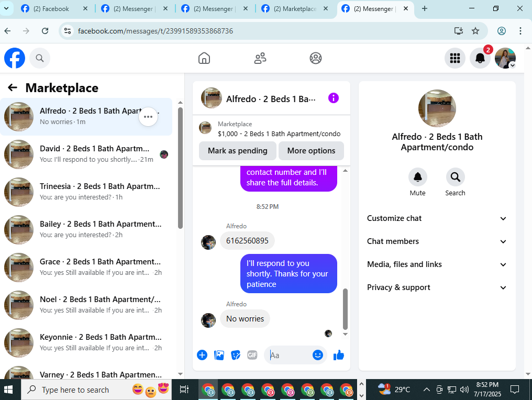Open the account profile picture menu
The image size is (532, 400).
point(505,58)
